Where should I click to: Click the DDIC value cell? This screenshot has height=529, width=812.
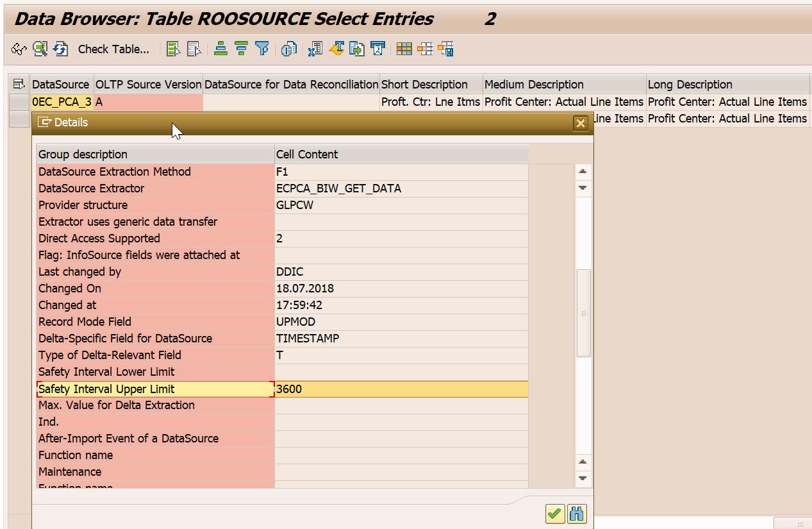(401, 272)
